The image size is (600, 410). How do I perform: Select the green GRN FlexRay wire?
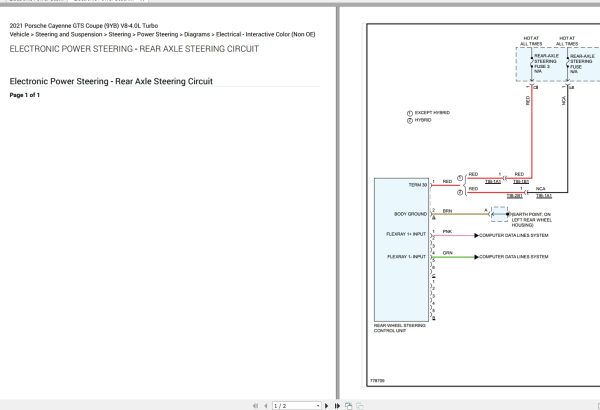(454, 257)
